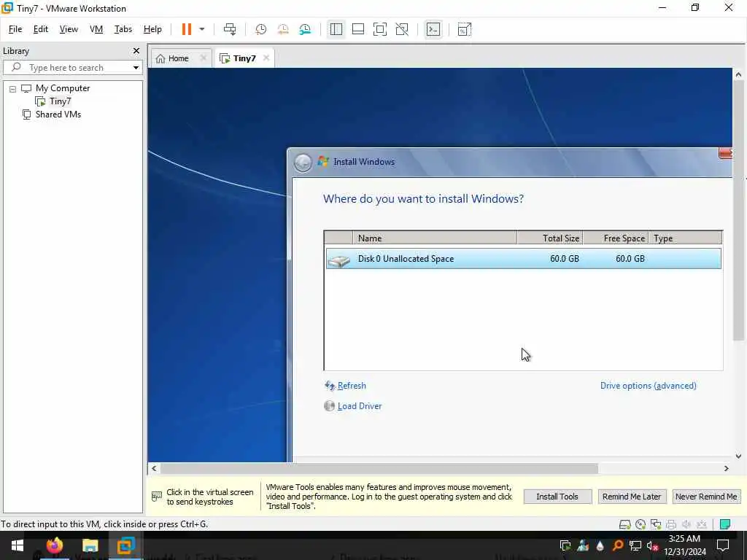Open the notification center icon
This screenshot has height=560, width=747.
(x=723, y=545)
